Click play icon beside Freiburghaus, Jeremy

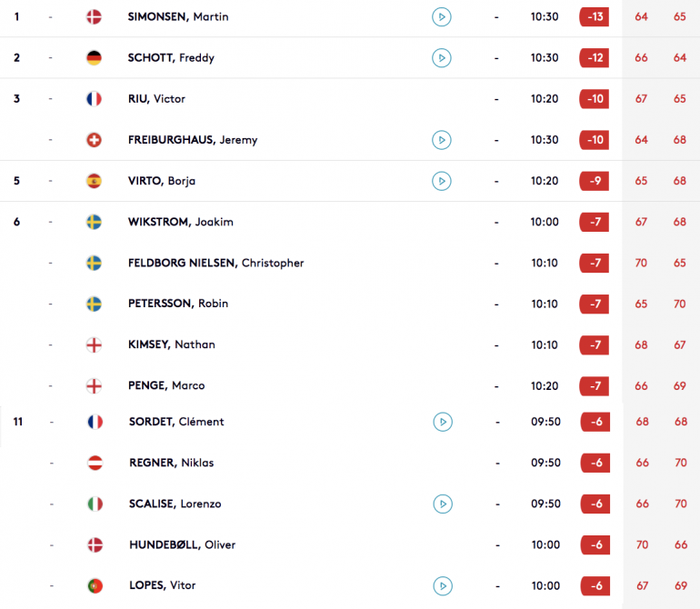(442, 140)
